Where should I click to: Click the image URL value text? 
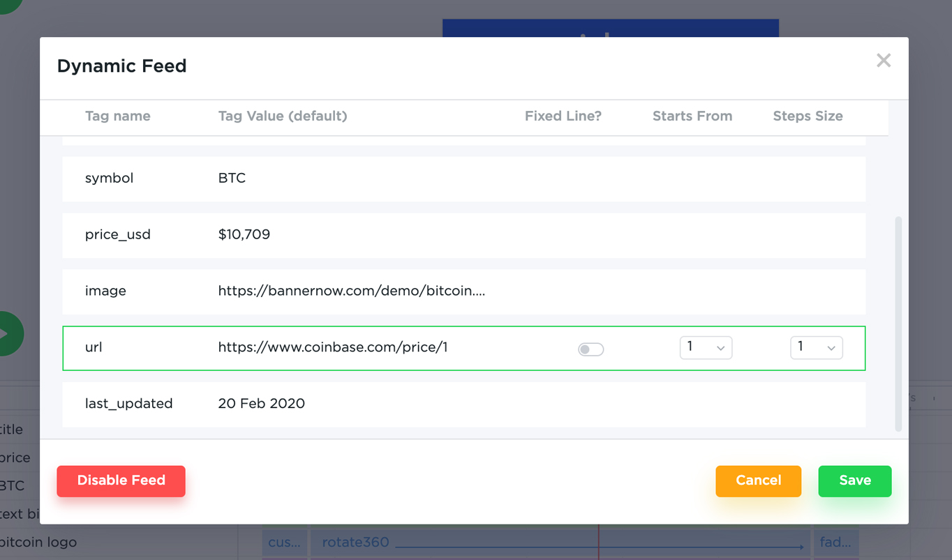pyautogui.click(x=351, y=291)
